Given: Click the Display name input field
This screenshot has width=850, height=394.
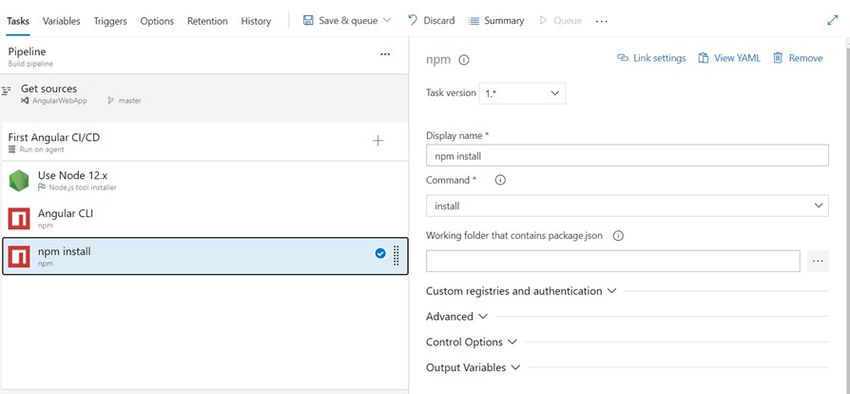Looking at the screenshot, I should [627, 156].
